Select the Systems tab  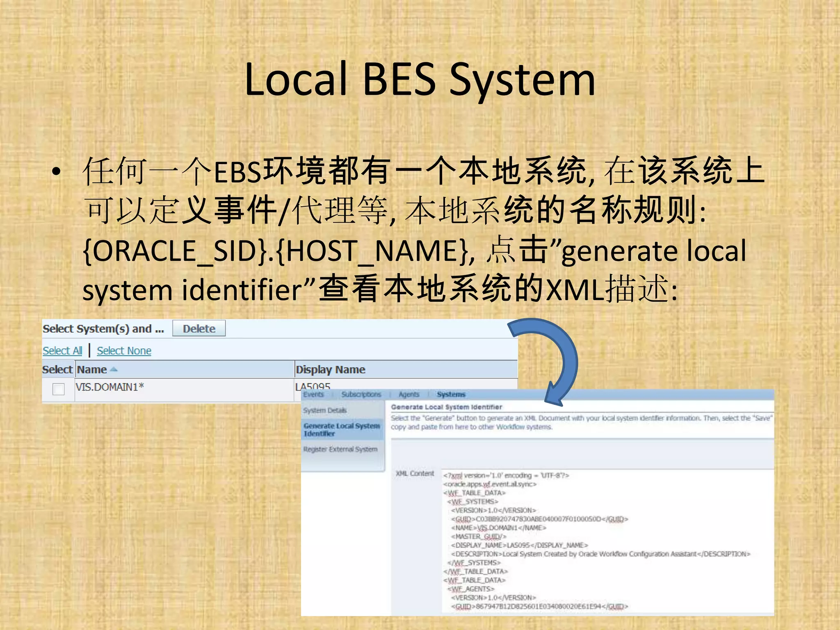[451, 394]
